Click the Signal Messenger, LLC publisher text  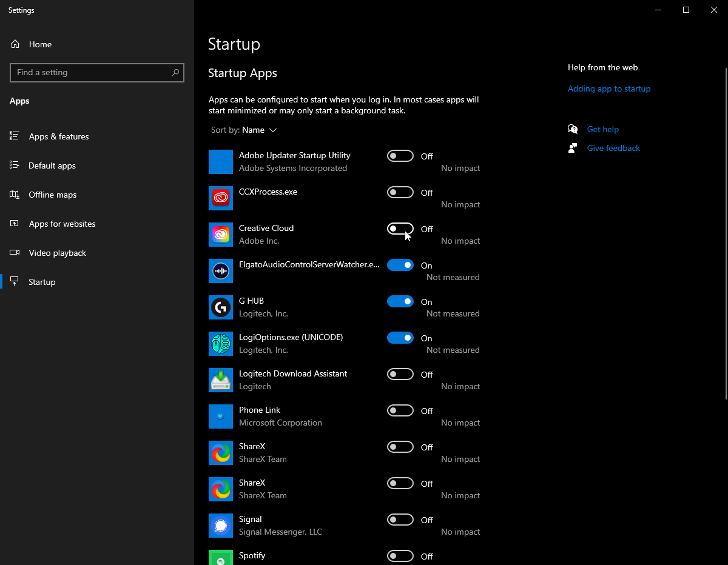(280, 532)
